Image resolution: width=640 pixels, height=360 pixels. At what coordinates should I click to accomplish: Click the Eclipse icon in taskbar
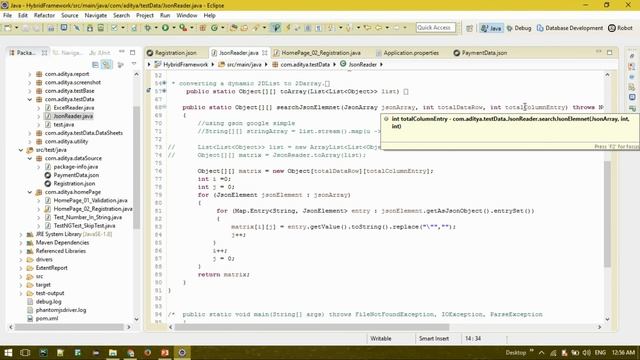point(182,353)
